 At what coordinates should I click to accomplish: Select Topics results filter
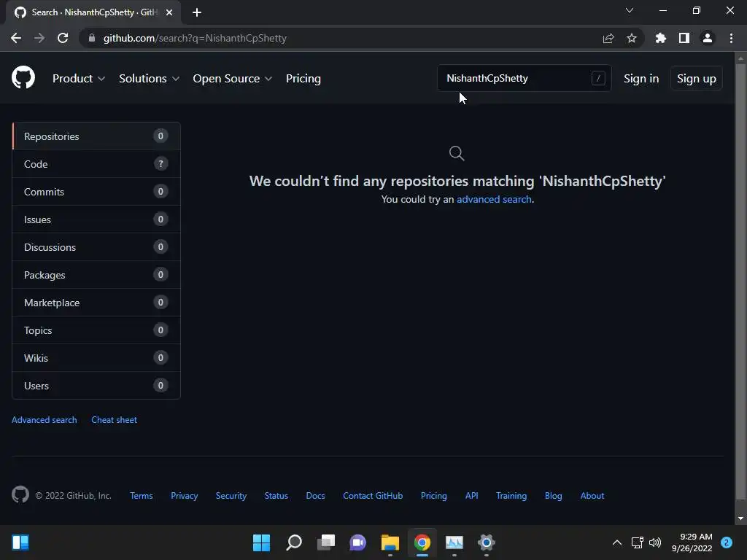point(96,330)
